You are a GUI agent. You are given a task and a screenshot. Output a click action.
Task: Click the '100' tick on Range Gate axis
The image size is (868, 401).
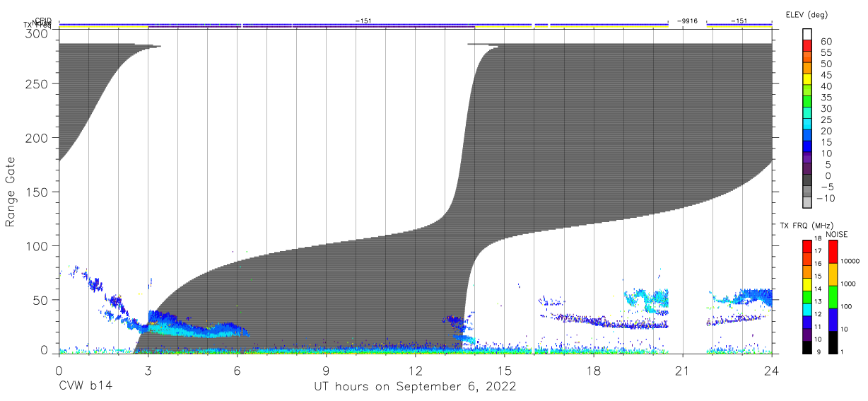(37, 246)
